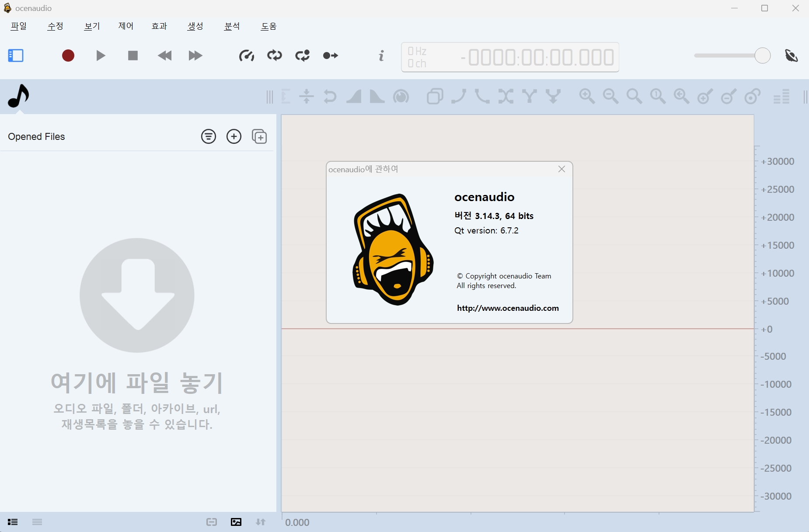Screen dimensions: 809x532
Task: Toggle loop playback
Action: click(x=275, y=56)
